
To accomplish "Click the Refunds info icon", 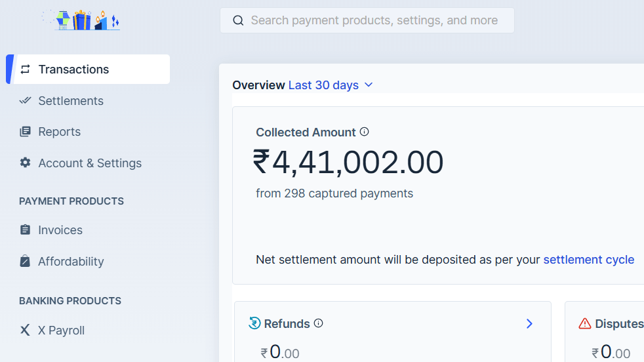I will (x=318, y=323).
